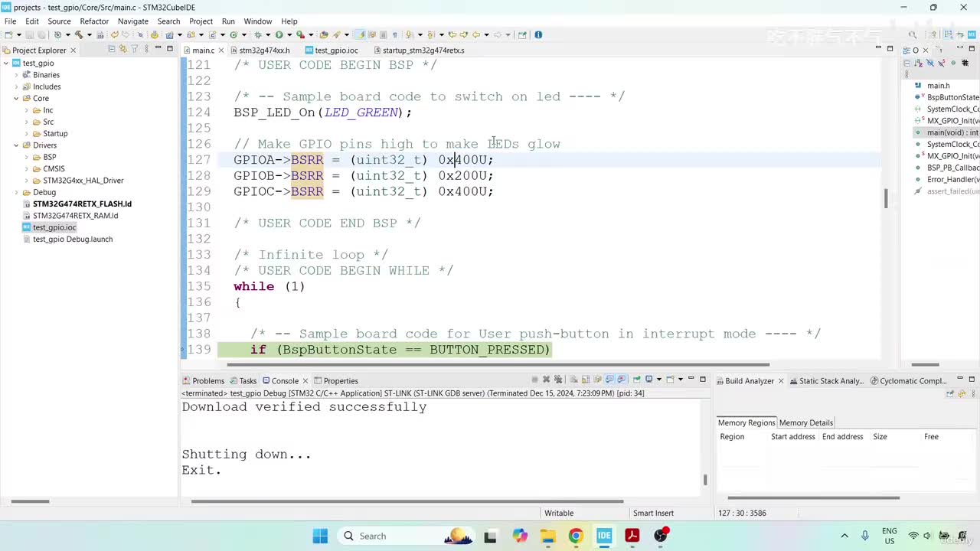Open the Navigate menu

[x=132, y=21]
